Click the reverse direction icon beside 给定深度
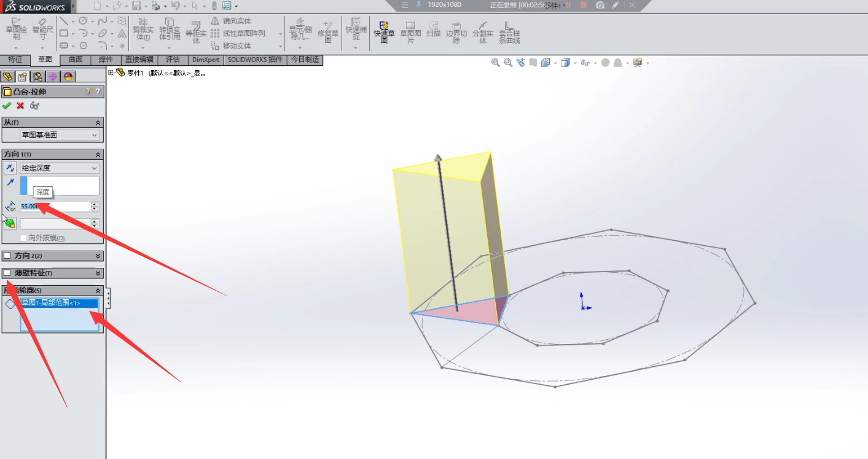868x459 pixels. 10,168
